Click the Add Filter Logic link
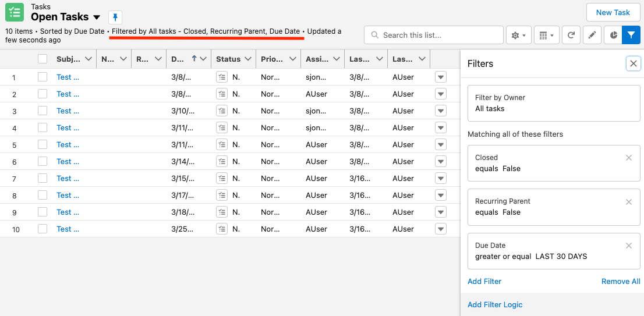Image resolution: width=644 pixels, height=316 pixels. (x=495, y=304)
